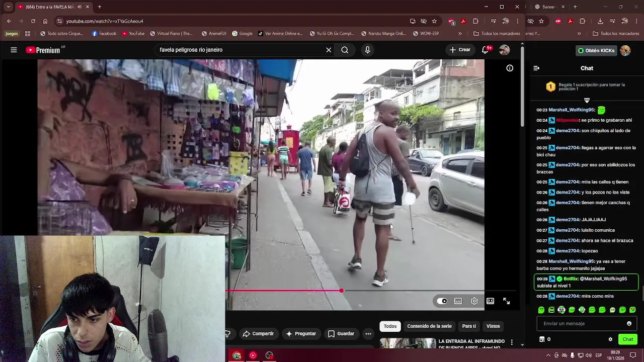Collapse the Kick chat panel arrow
Image resolution: width=644 pixels, height=362 pixels.
coord(536,68)
